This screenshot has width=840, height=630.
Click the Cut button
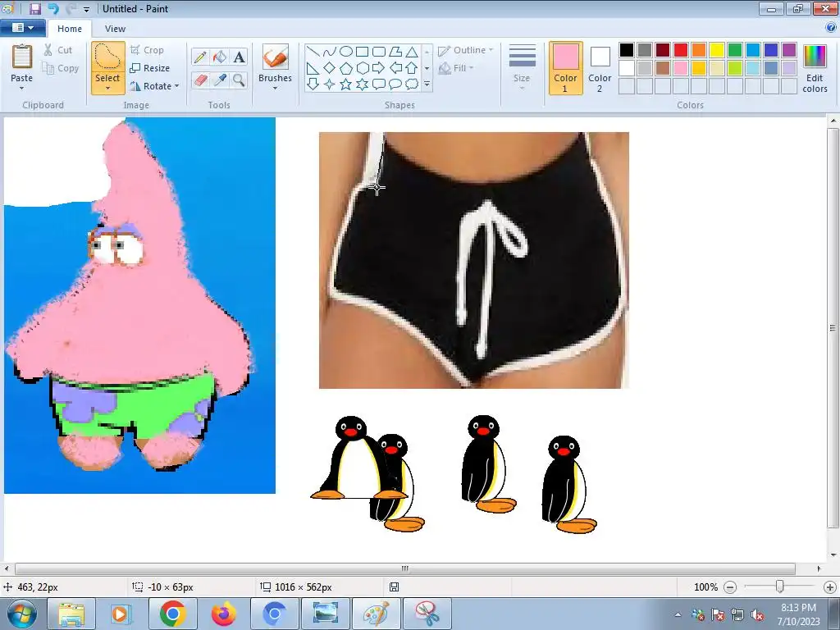(x=58, y=50)
